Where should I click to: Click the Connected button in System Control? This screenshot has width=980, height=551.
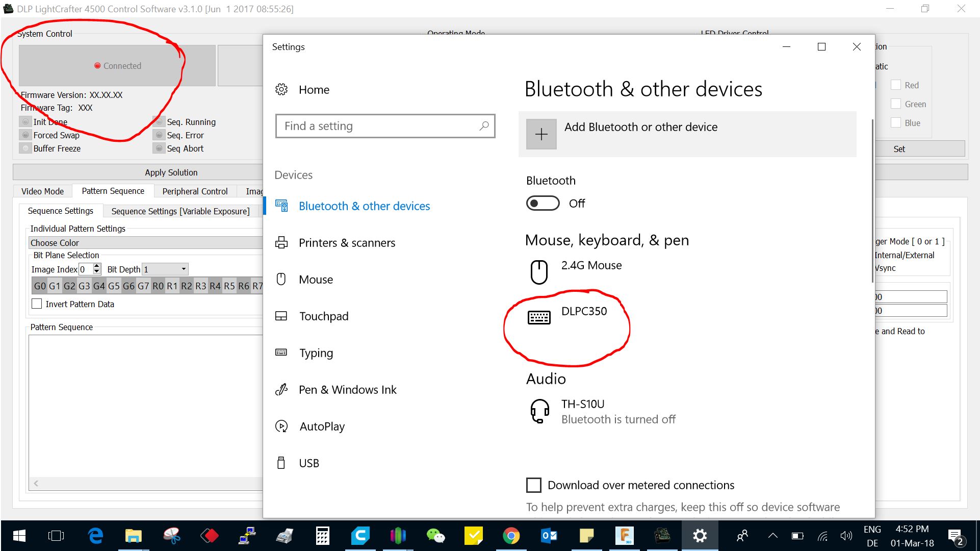tap(117, 66)
